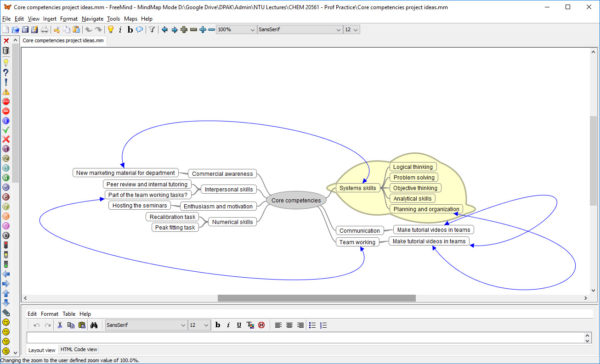Click the light bulb New Child Node icon
Viewport: 600px width, 364px height.
click(x=111, y=29)
